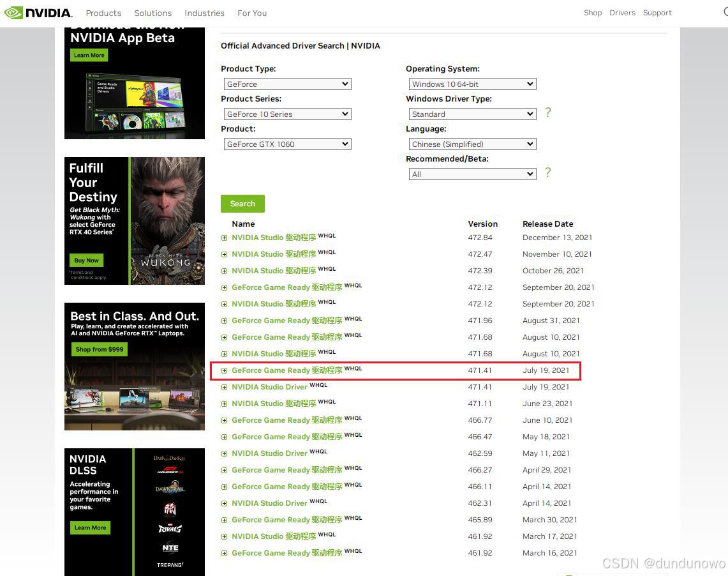Click Official Advanced Driver Search heading
Image resolution: width=728 pixels, height=576 pixels.
pyautogui.click(x=301, y=45)
